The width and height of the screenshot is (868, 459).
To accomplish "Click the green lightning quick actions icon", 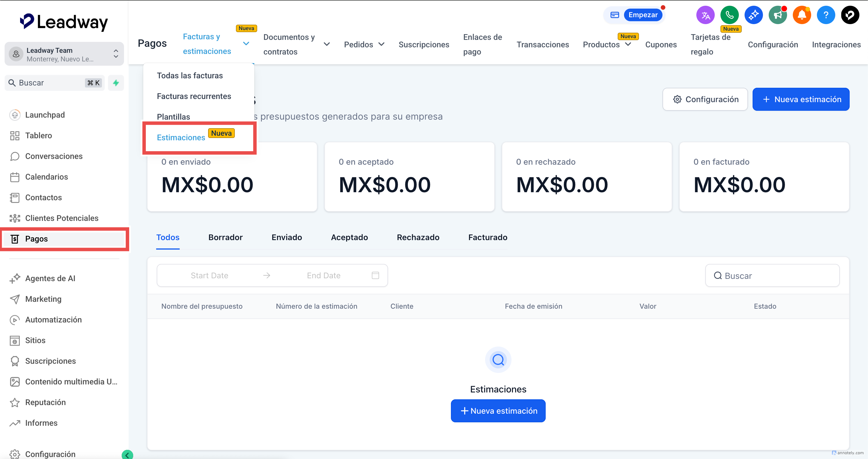I will tap(116, 83).
